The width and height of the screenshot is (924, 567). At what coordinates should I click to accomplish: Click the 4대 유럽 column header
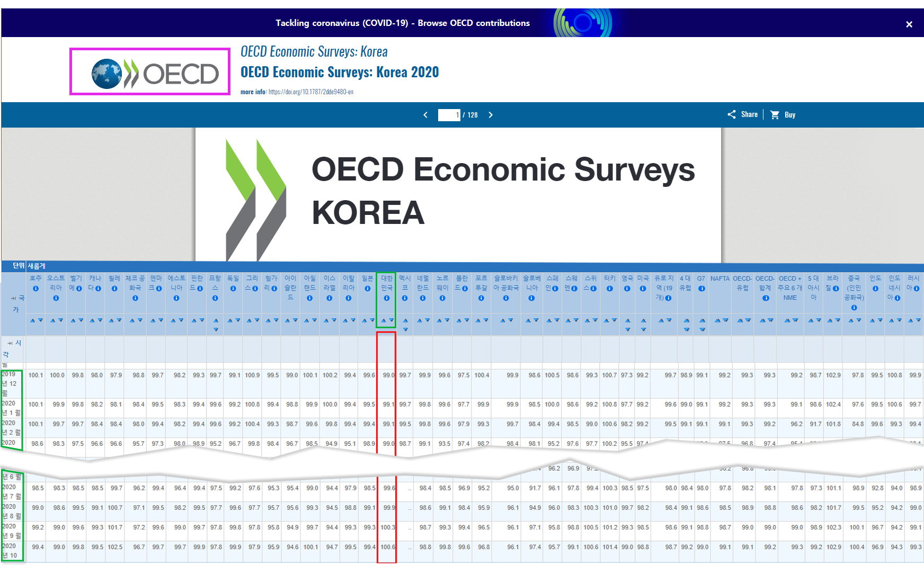pyautogui.click(x=685, y=283)
